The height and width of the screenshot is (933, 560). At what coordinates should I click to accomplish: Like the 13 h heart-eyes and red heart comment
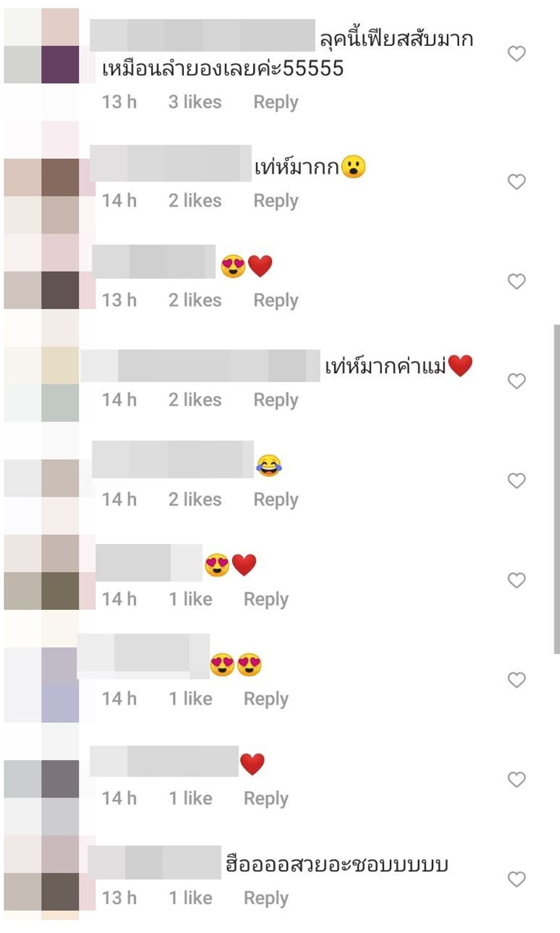click(516, 281)
